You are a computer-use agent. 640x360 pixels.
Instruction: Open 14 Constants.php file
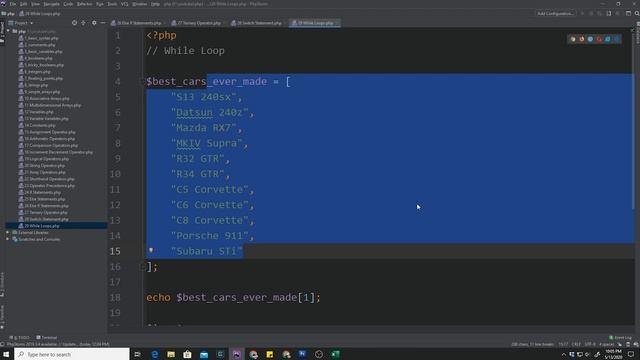tap(37, 125)
